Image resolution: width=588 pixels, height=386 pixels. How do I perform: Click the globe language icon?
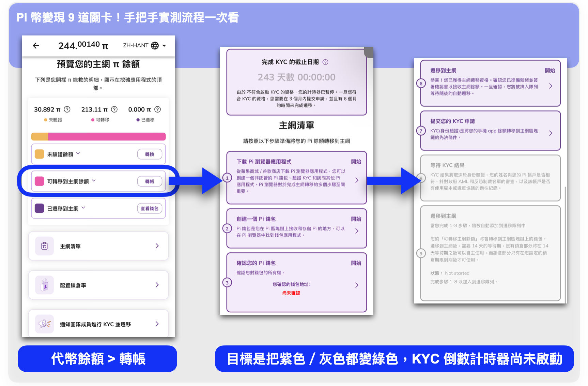pyautogui.click(x=155, y=45)
